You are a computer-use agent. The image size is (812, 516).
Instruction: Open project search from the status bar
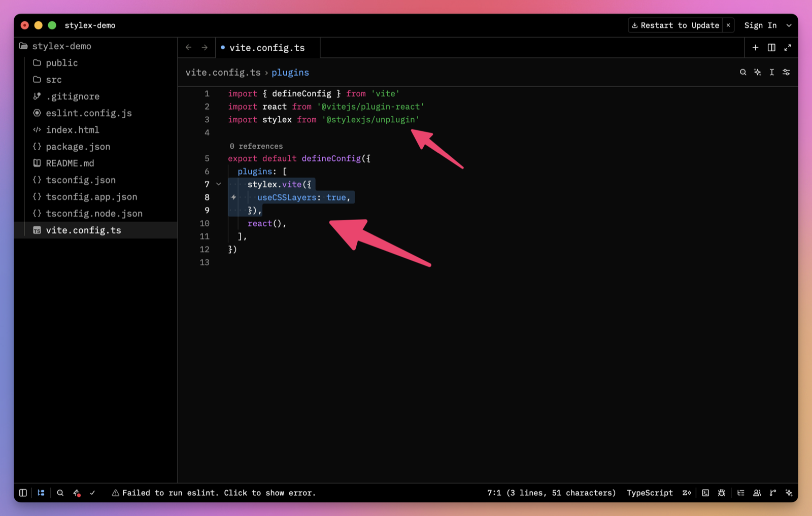click(60, 493)
